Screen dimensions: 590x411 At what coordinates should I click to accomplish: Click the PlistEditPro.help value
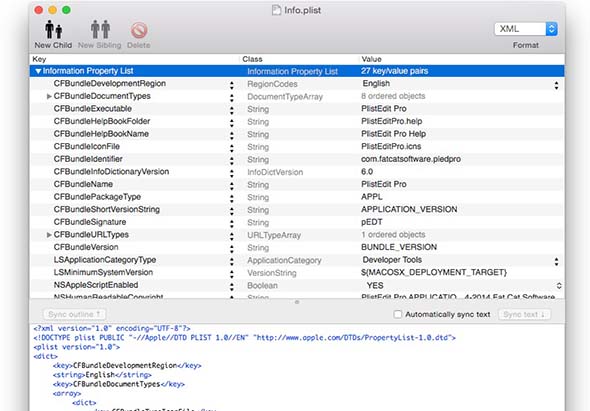[x=391, y=121]
